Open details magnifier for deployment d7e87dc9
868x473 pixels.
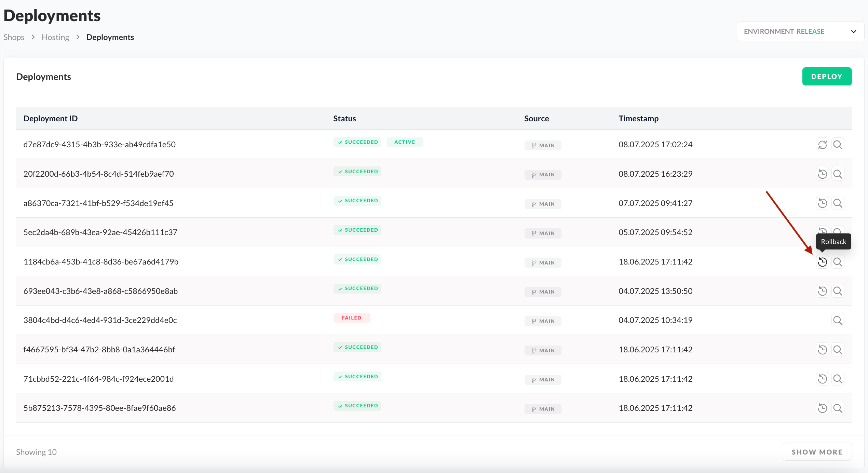coord(838,145)
